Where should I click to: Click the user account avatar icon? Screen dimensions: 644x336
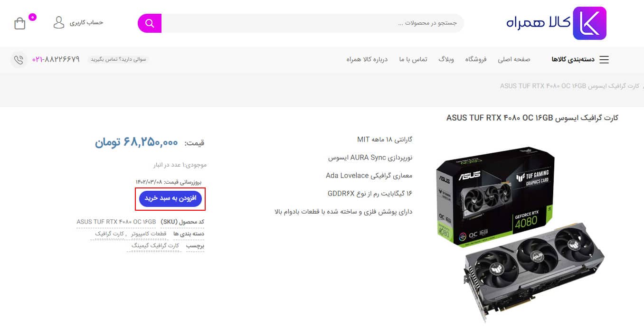coord(59,22)
